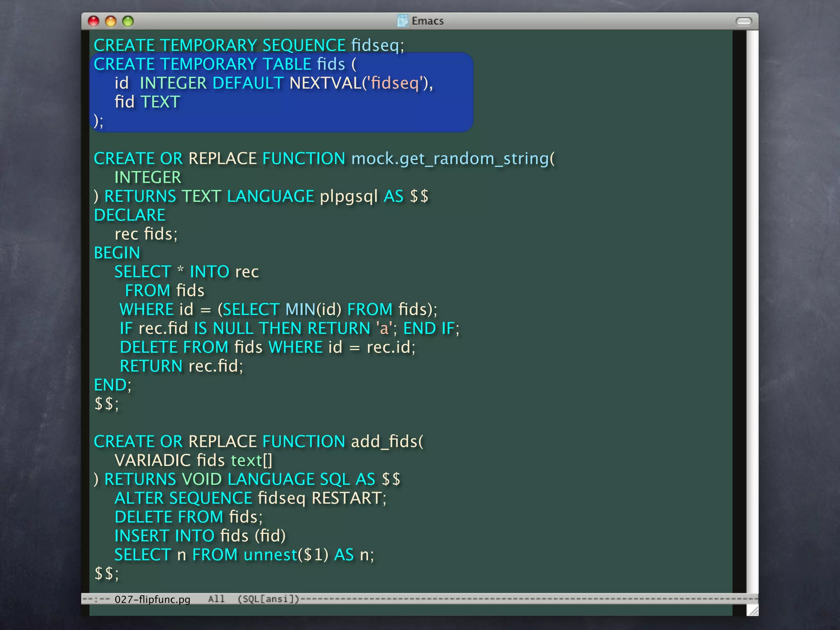Click the 'All' position indicator in mode line
The width and height of the screenshot is (840, 630).
(216, 599)
